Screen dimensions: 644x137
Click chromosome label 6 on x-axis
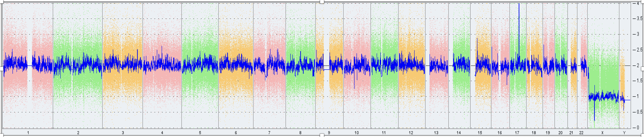coord(236,133)
